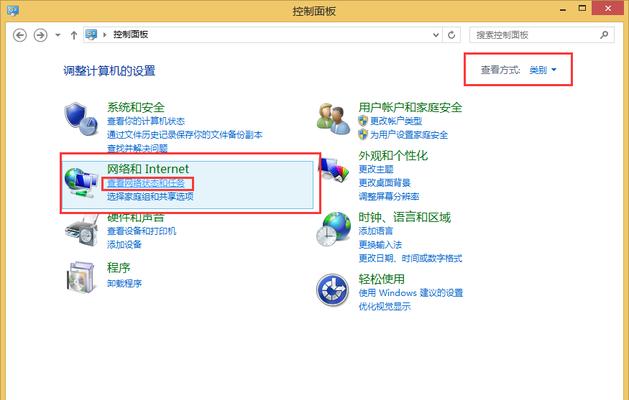The width and height of the screenshot is (629, 400).
Task: Open the System and Security shield icon
Action: pos(81,119)
